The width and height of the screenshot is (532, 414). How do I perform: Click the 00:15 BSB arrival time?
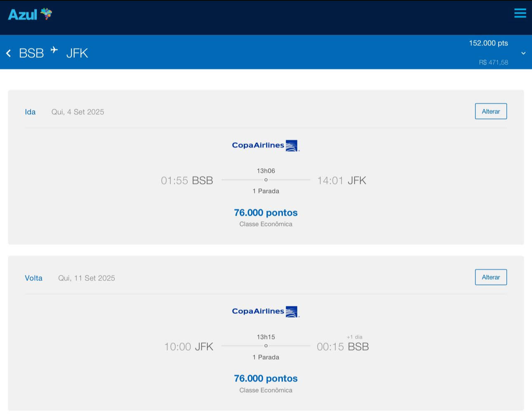pyautogui.click(x=342, y=347)
